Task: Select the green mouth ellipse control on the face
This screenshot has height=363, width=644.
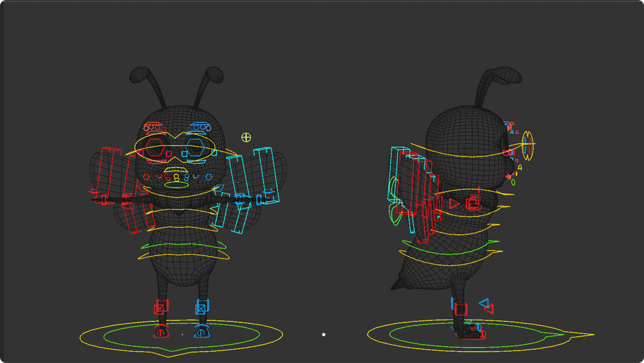Action: coord(176,185)
